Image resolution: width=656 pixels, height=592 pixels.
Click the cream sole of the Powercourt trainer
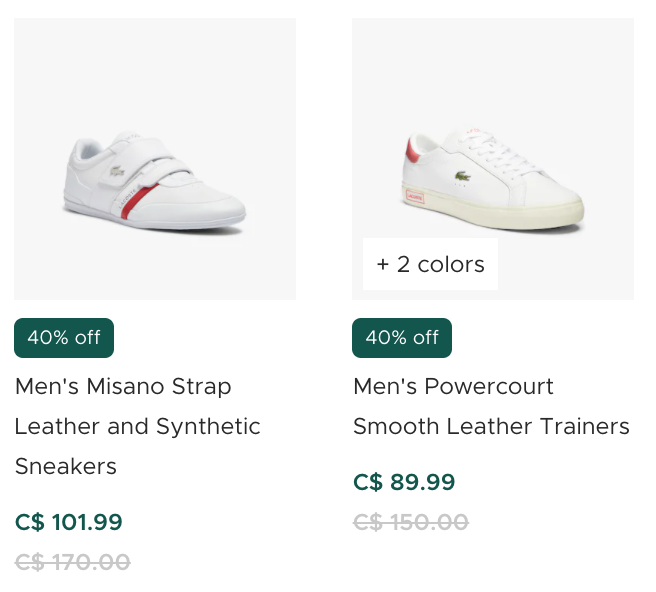pyautogui.click(x=510, y=216)
